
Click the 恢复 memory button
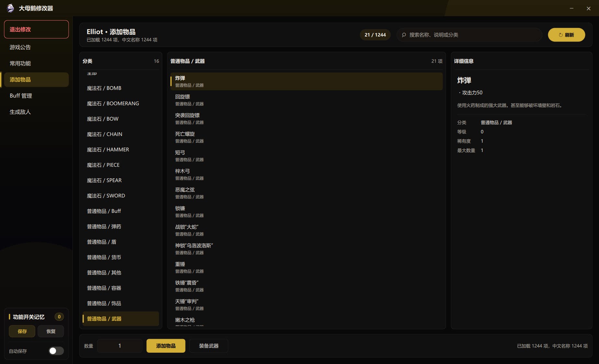click(51, 331)
